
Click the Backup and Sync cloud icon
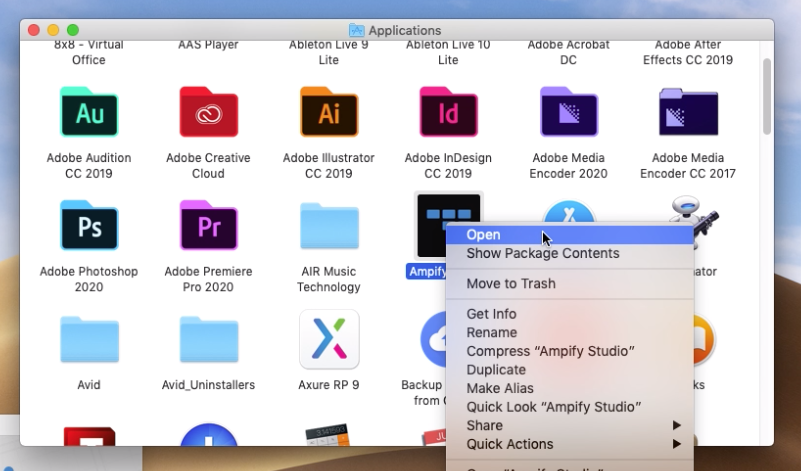tap(433, 340)
